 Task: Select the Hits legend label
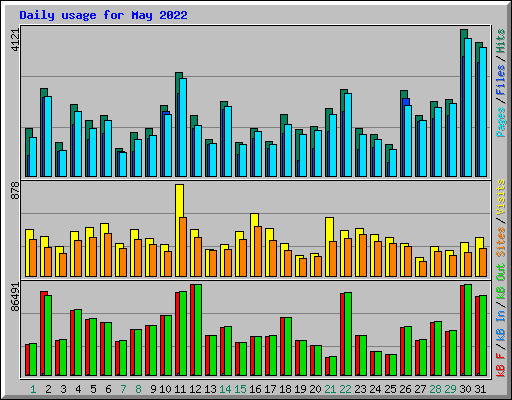click(x=501, y=41)
